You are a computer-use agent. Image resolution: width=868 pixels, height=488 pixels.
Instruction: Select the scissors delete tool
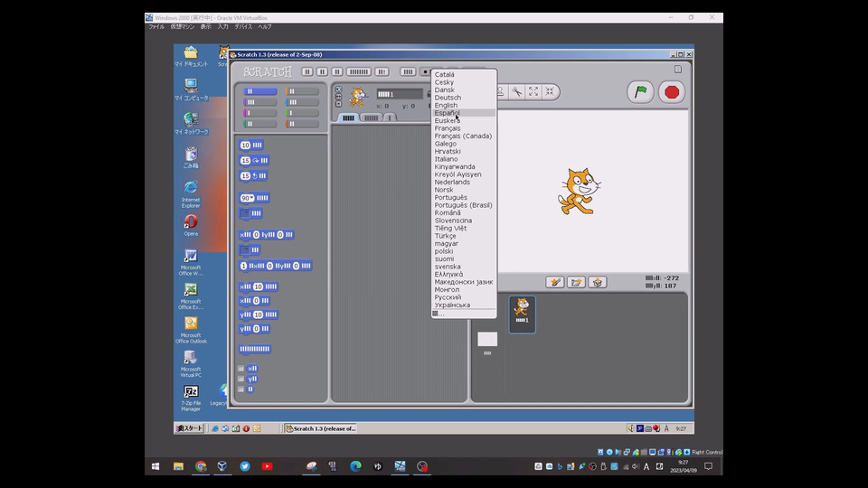click(x=516, y=92)
